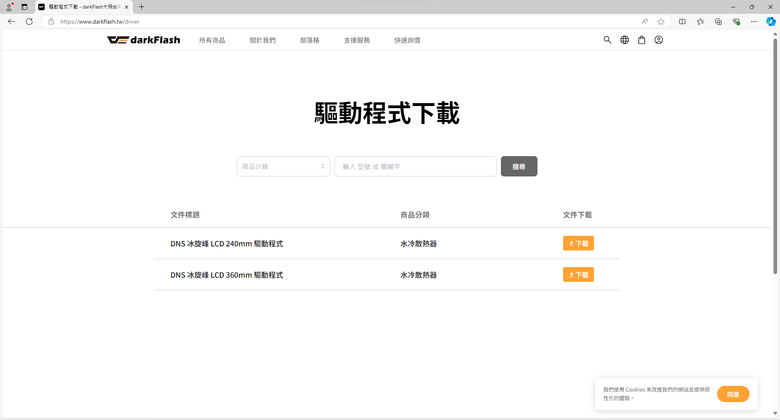Click the scrollbar up arrow
The height and width of the screenshot is (420, 780).
click(x=775, y=34)
